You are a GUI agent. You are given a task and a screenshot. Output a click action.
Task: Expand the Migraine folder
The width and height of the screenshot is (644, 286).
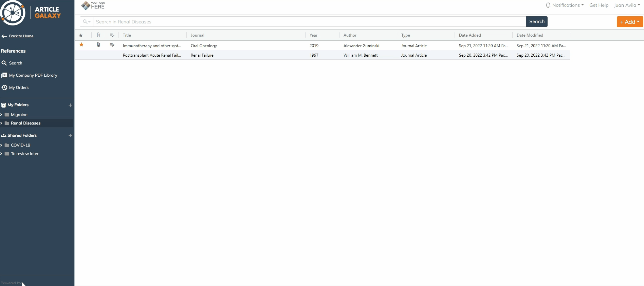click(1, 115)
